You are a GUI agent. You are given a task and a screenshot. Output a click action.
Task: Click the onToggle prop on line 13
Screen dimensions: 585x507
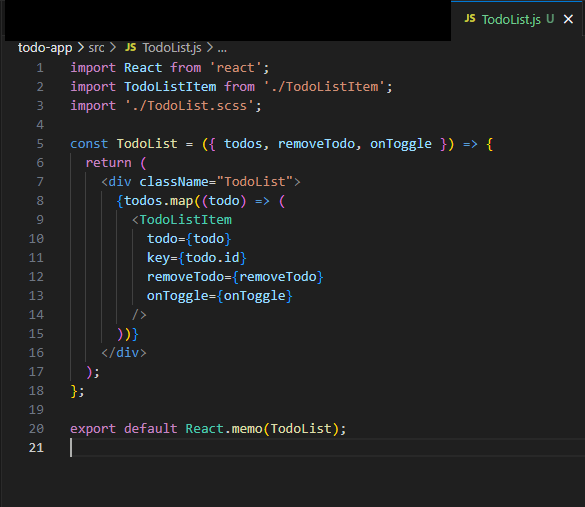coord(178,296)
